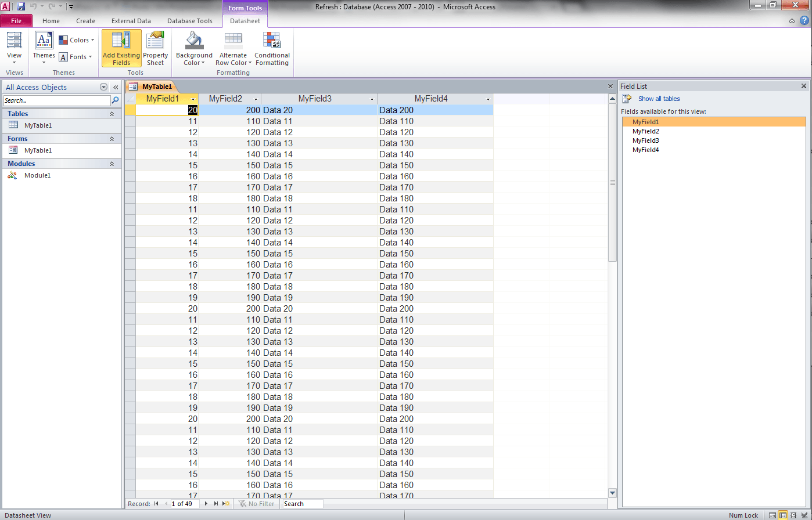Toggle the Add Existing Fields button

pos(121,48)
